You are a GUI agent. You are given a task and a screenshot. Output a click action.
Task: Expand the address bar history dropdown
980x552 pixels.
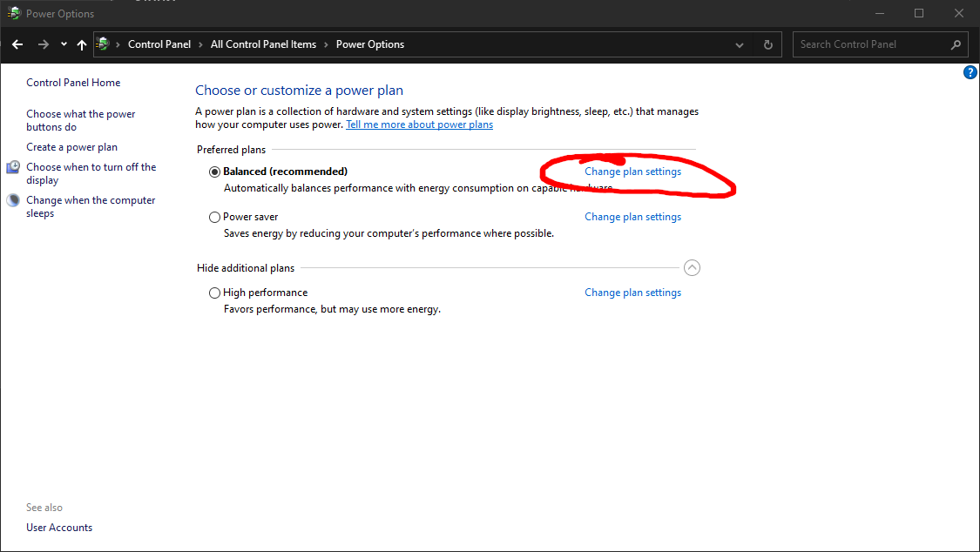click(x=740, y=44)
